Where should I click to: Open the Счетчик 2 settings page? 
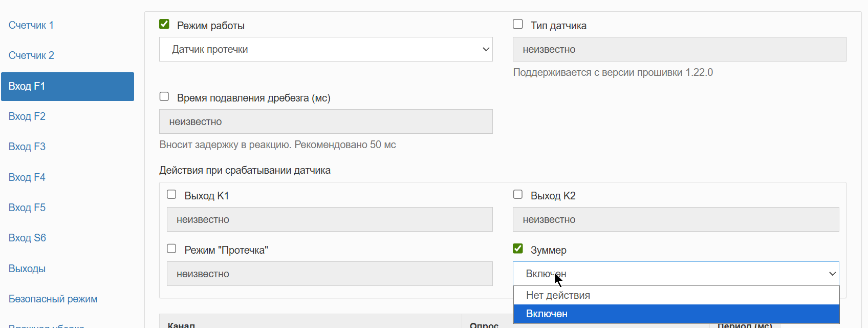[x=31, y=55]
